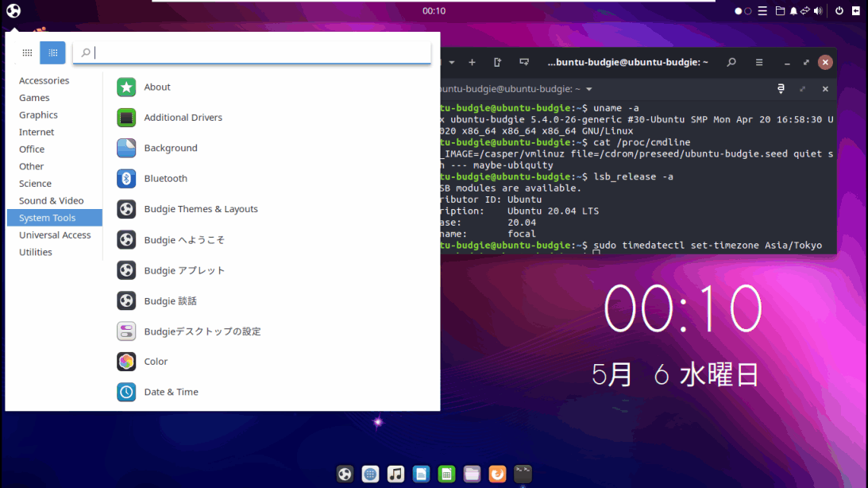Screen dimensions: 868x488
Task: Switch to the second workspace indicator
Action: pos(748,10)
